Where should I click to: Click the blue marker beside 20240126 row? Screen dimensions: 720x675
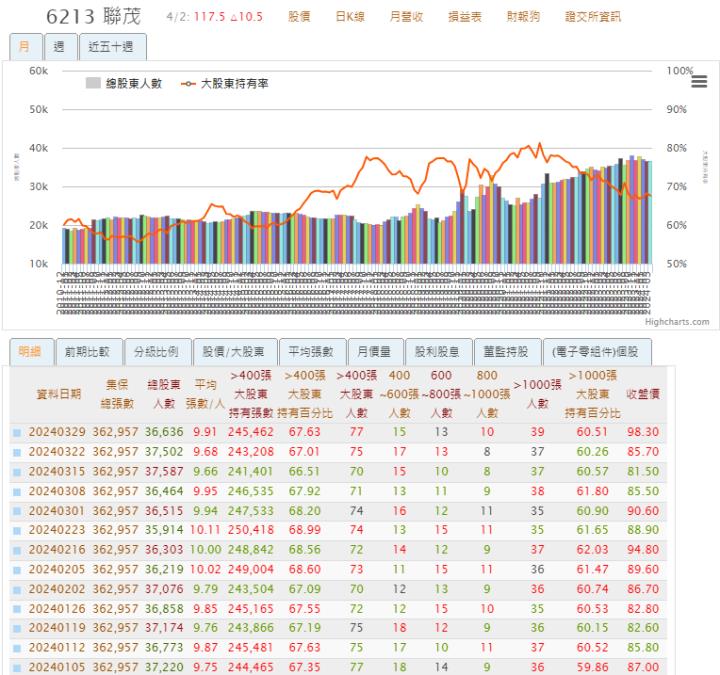(x=17, y=609)
